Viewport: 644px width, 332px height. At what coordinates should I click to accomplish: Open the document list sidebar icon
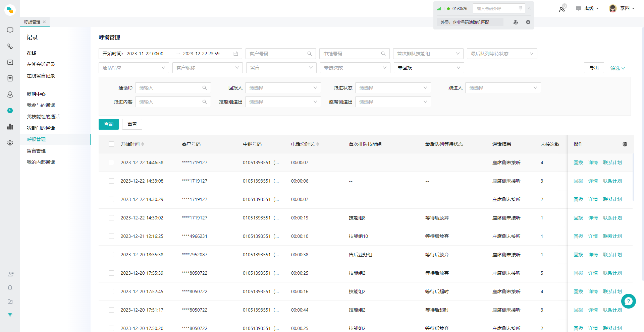[x=10, y=78]
